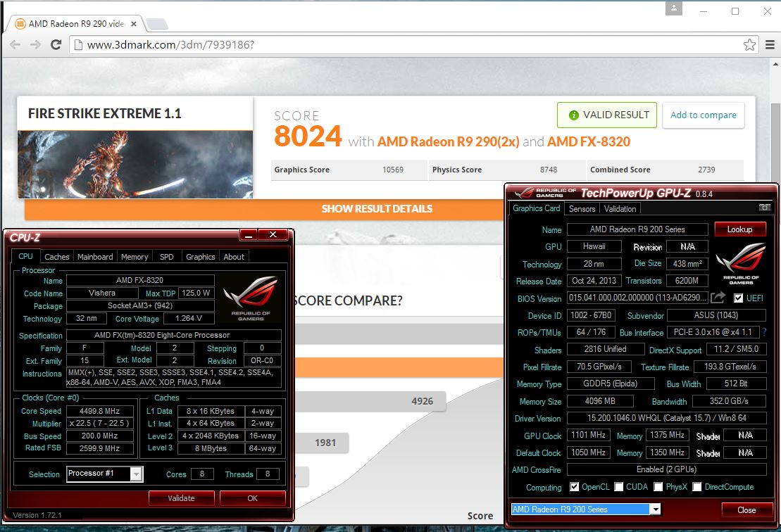Toggle the UEFI checkbox in GPU-Z

(x=738, y=298)
